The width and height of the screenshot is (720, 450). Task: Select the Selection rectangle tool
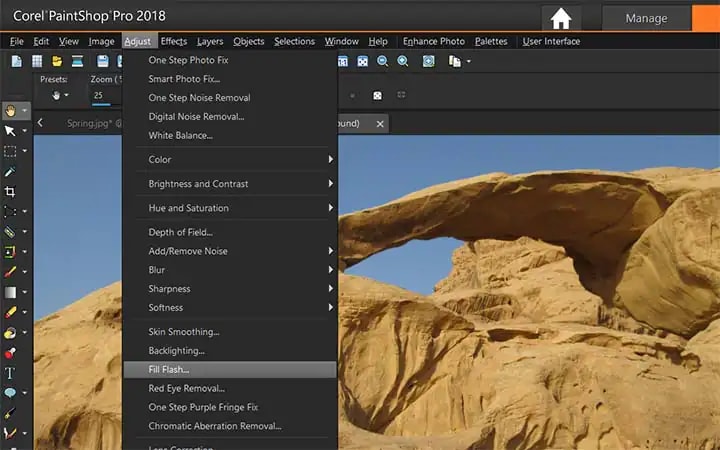click(10, 151)
